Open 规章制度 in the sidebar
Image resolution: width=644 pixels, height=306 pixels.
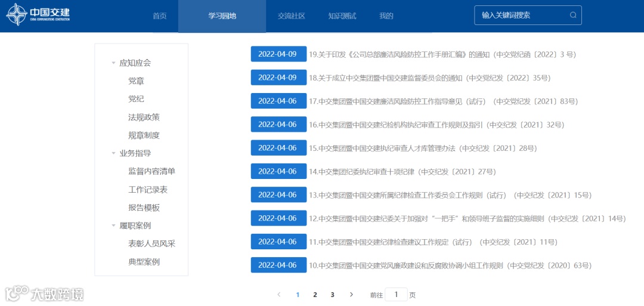point(144,135)
